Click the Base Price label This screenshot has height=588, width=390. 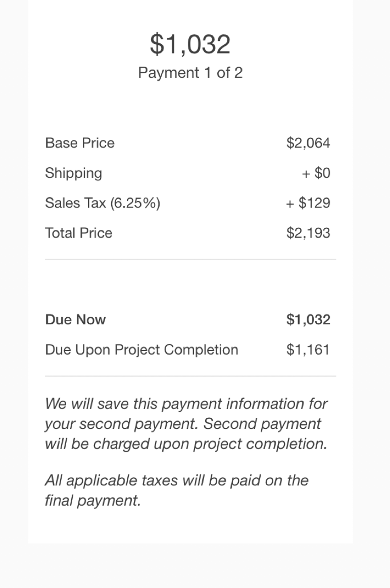point(79,143)
